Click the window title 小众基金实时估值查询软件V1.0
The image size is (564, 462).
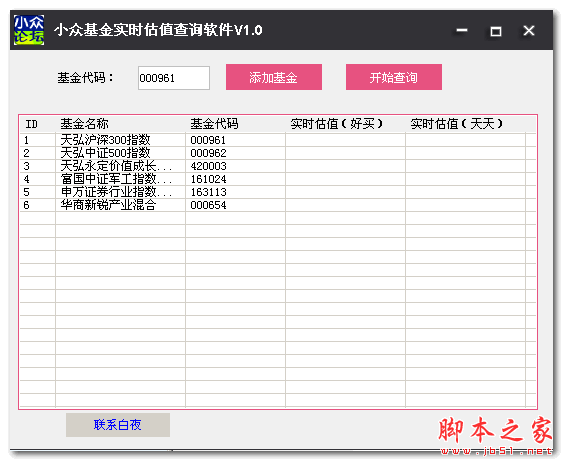pos(158,30)
